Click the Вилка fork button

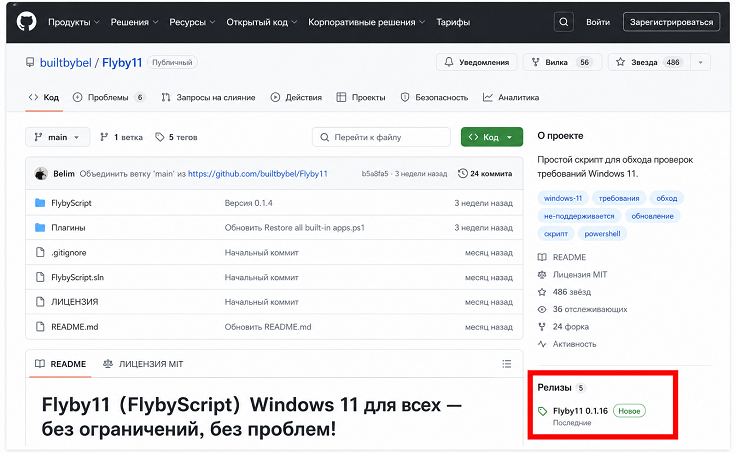pos(562,62)
